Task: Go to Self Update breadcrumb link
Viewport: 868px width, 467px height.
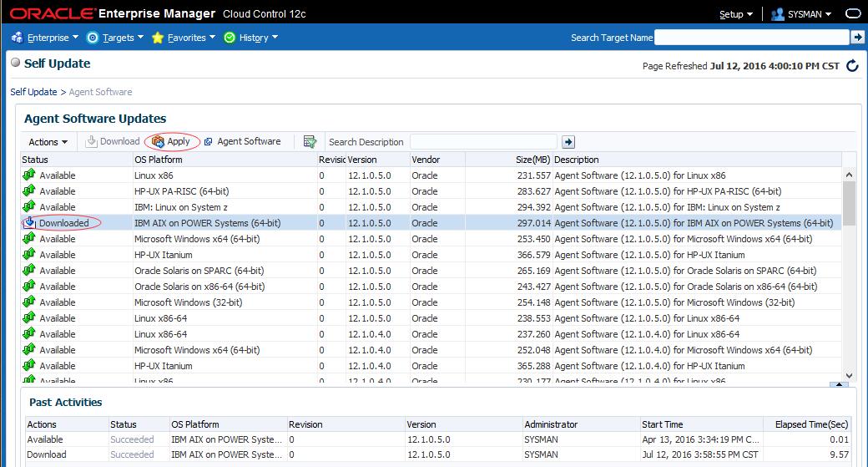Action: (33, 92)
